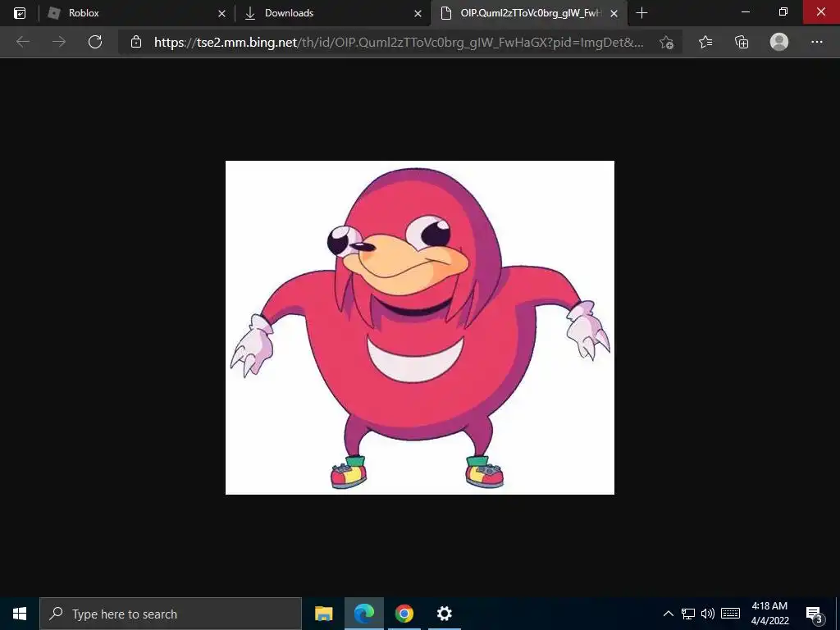
Task: Close the Roblox tab
Action: point(221,13)
